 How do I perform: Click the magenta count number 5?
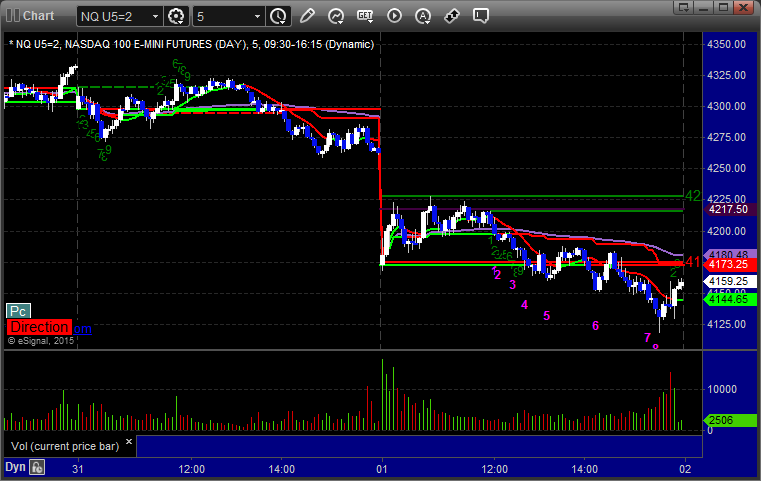pyautogui.click(x=546, y=316)
